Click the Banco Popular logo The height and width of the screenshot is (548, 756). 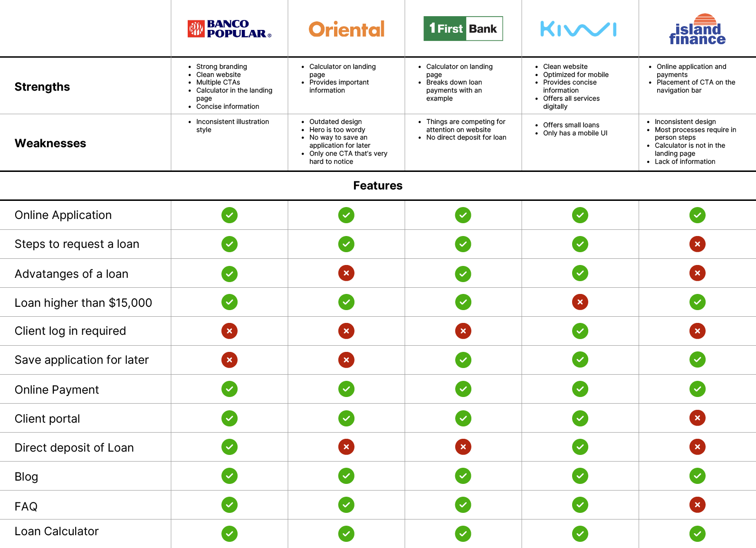click(230, 29)
